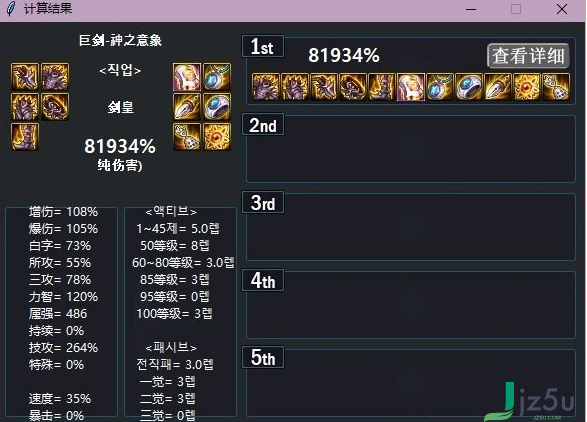
Task: Click the 查看详细 details button
Action: point(528,56)
